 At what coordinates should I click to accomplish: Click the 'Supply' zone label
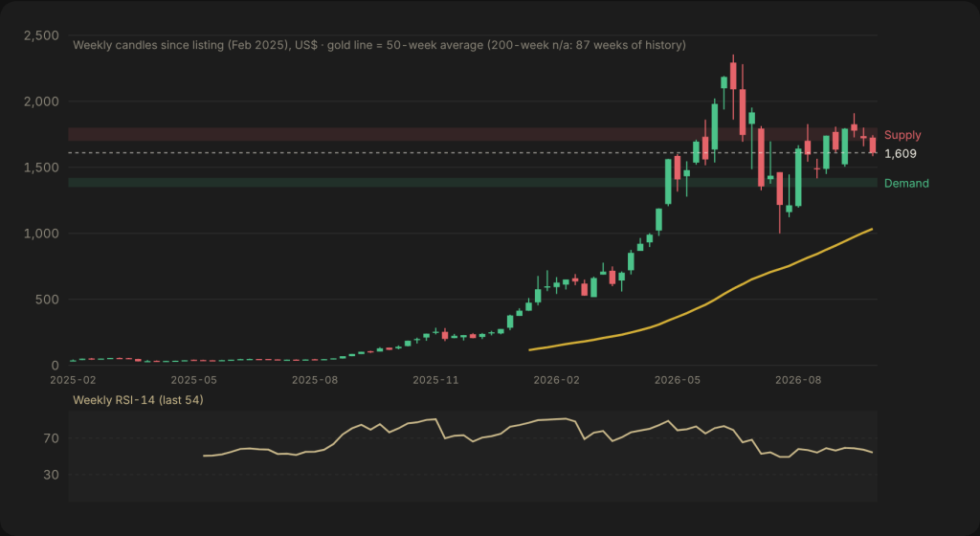902,135
